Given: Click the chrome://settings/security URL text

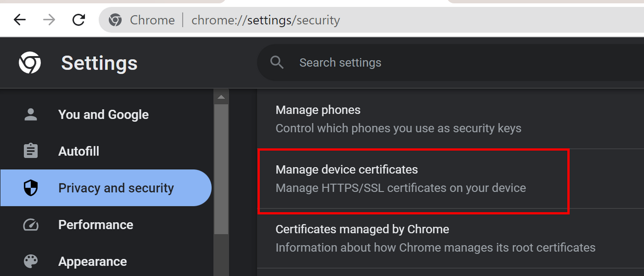Looking at the screenshot, I should pos(265,20).
